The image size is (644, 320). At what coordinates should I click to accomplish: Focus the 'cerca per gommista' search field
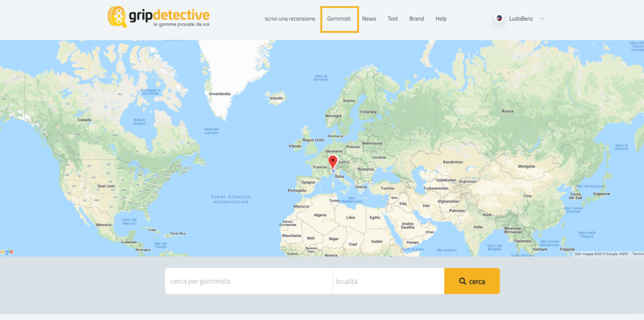[248, 281]
